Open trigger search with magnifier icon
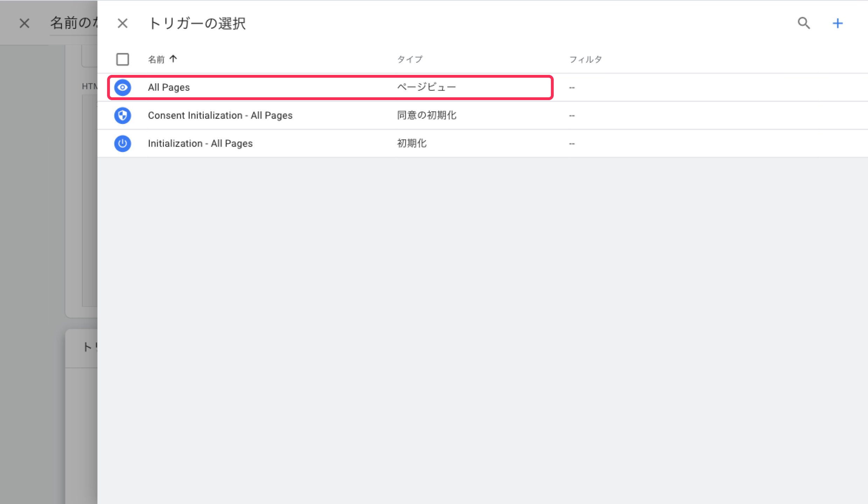 tap(804, 23)
